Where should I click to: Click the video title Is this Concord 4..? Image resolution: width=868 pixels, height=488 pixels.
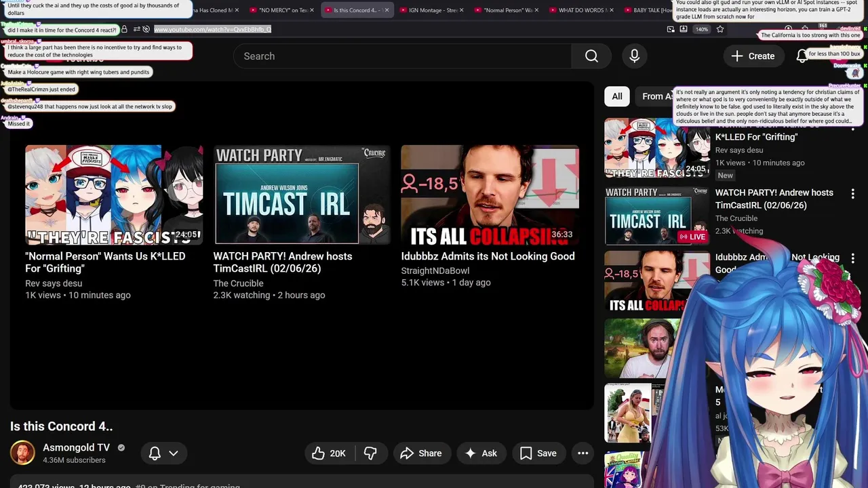(61, 426)
